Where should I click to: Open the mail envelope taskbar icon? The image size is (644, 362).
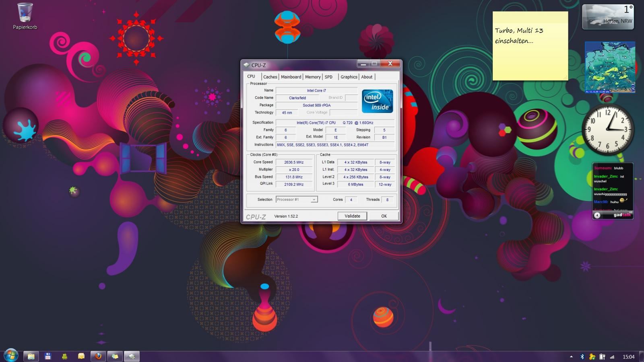pyautogui.click(x=81, y=356)
